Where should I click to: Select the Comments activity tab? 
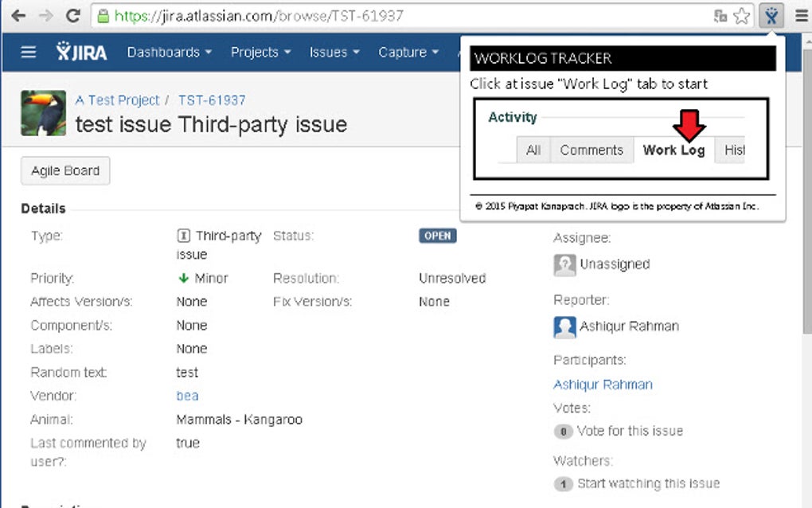(591, 150)
